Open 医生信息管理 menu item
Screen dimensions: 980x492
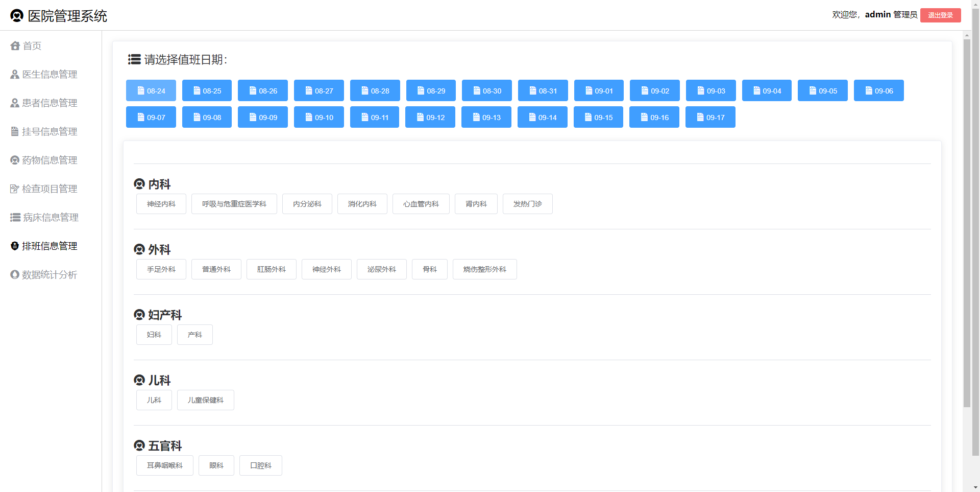pos(51,75)
